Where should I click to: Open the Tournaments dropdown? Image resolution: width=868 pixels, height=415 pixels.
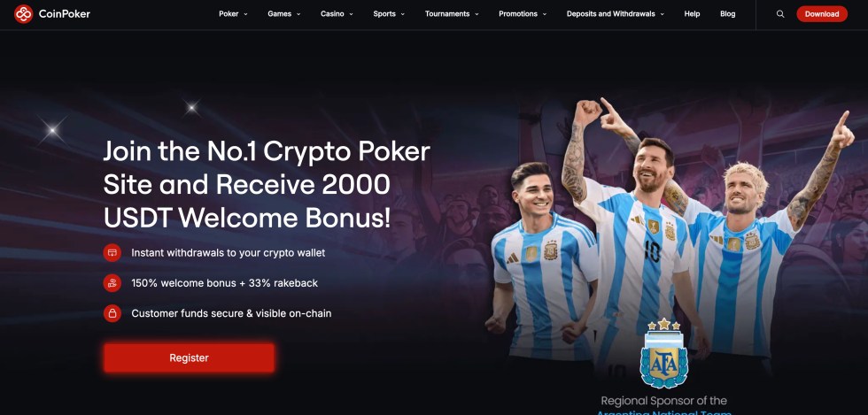pos(452,14)
